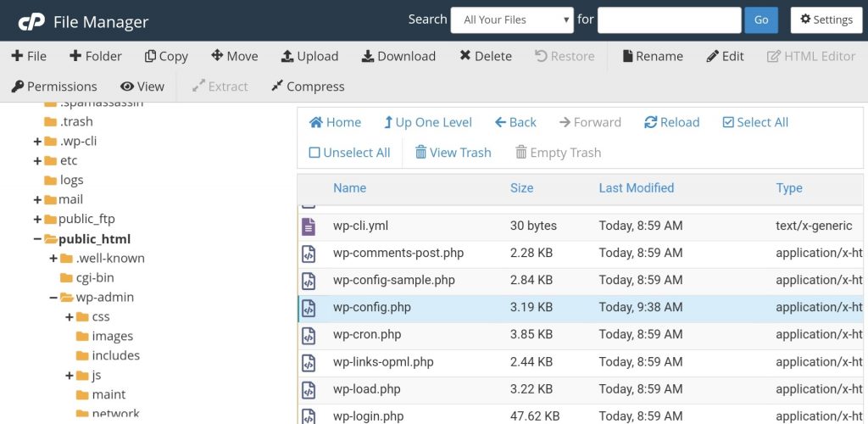Navigate Up One Level
The width and height of the screenshot is (868, 424).
click(x=428, y=122)
